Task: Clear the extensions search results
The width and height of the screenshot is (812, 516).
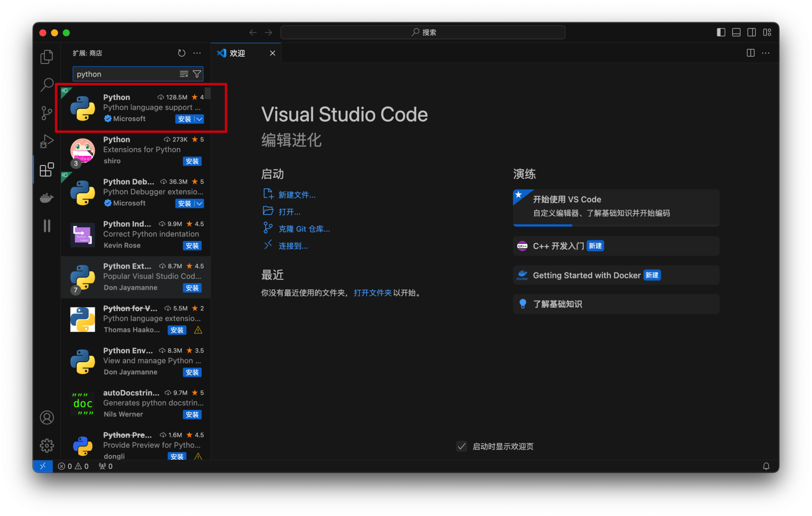Action: coord(184,74)
